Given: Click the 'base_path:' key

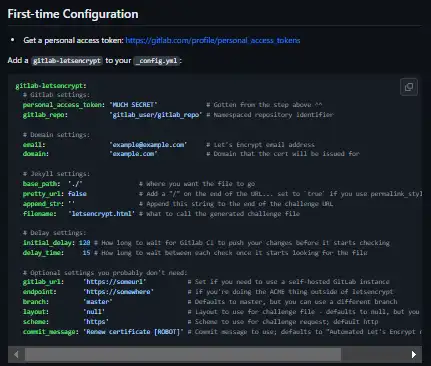Looking at the screenshot, I should 41,184.
